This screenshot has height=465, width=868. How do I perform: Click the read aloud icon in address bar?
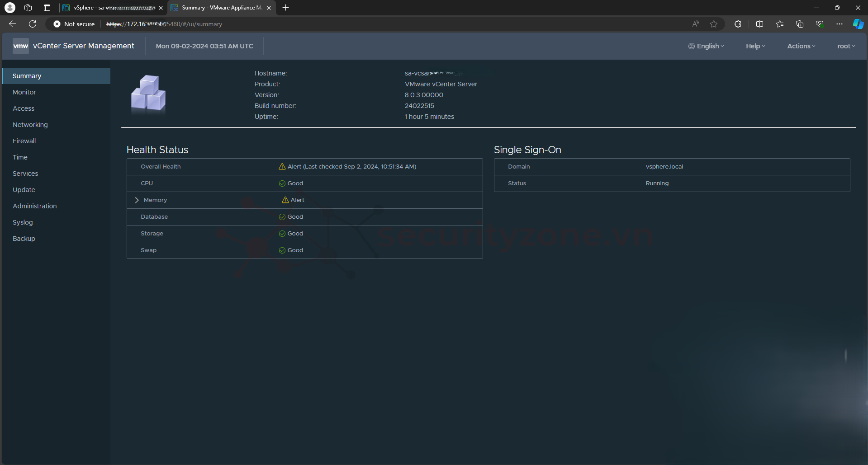[696, 24]
